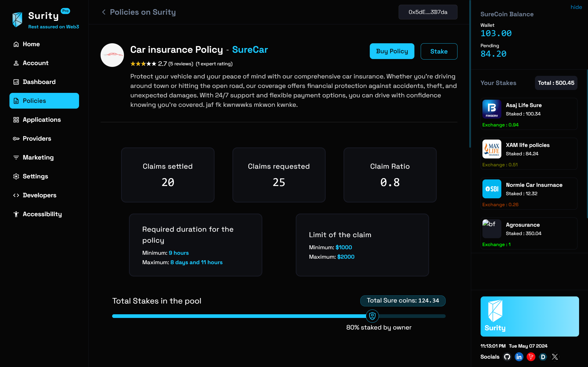588x367 pixels.
Task: Click the GitHub social icon
Action: [507, 357]
